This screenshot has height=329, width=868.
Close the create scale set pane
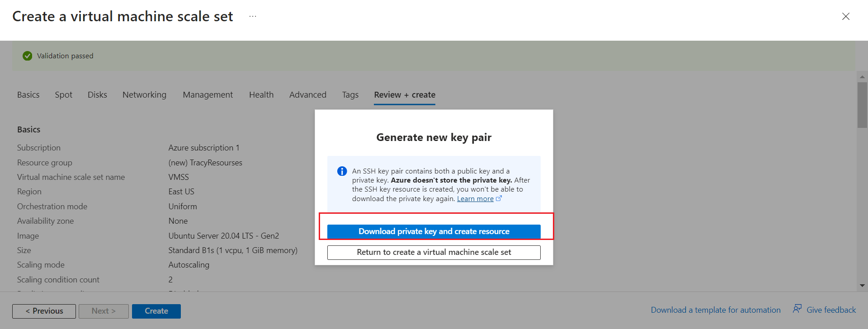(845, 17)
